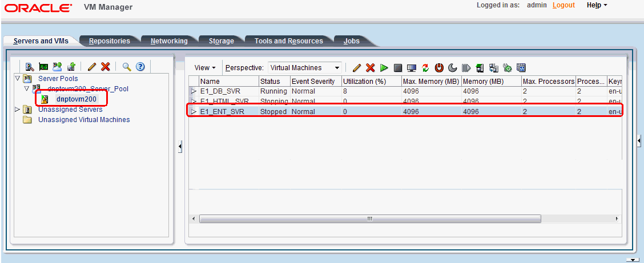
Task: Click the red X Delete icon in the navigation toolbar
Action: coord(106,67)
